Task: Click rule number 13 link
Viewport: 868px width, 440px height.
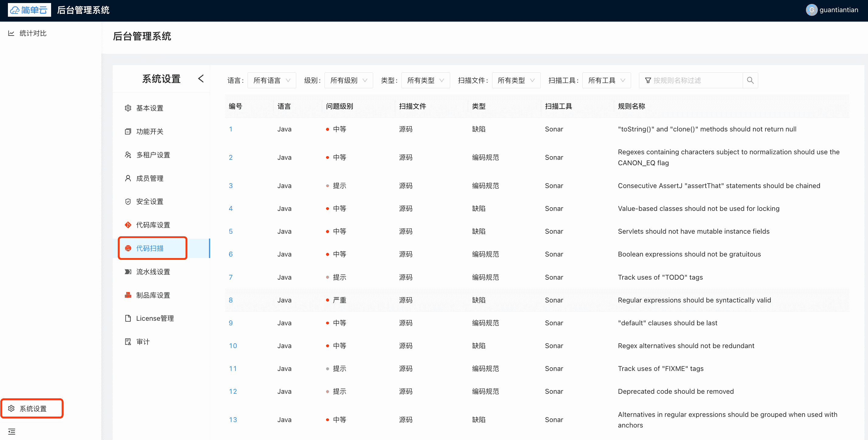Action: [x=233, y=420]
